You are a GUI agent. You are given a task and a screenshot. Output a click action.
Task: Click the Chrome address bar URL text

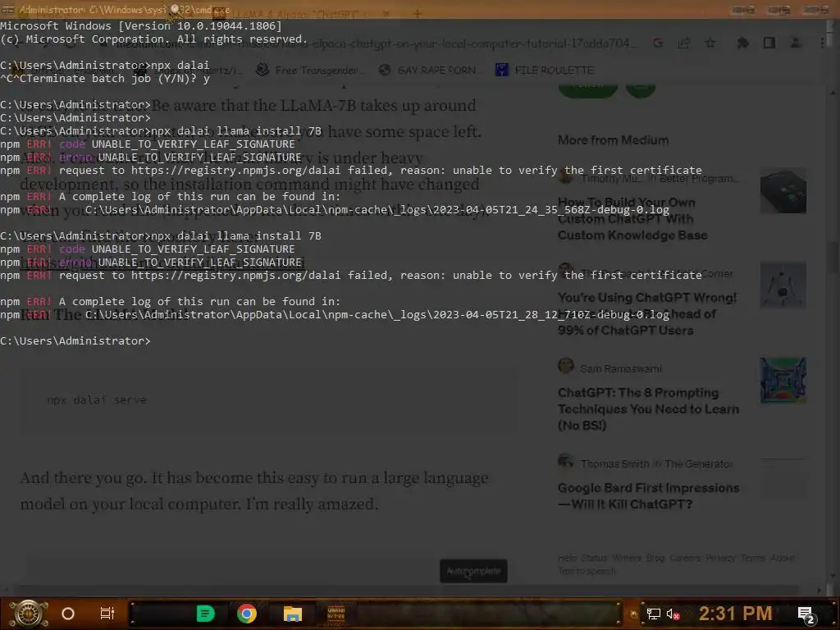pos(375,44)
